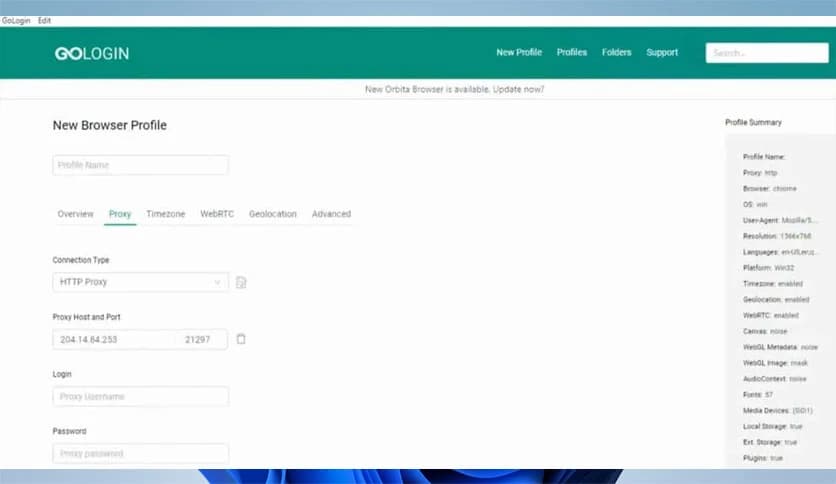Screen dimensions: 836x484
Task: Open the Edit menu
Action: pyautogui.click(x=44, y=21)
